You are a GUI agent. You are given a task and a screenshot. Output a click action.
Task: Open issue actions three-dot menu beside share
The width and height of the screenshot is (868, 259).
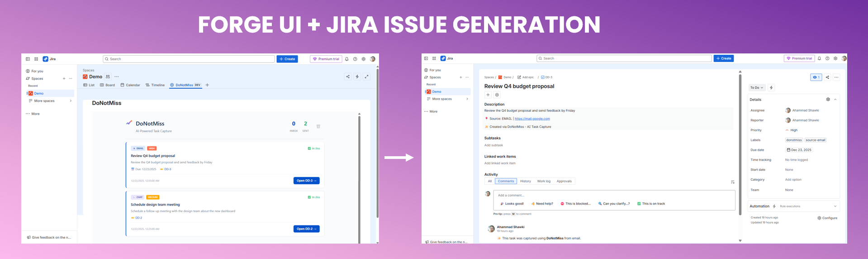pos(836,77)
